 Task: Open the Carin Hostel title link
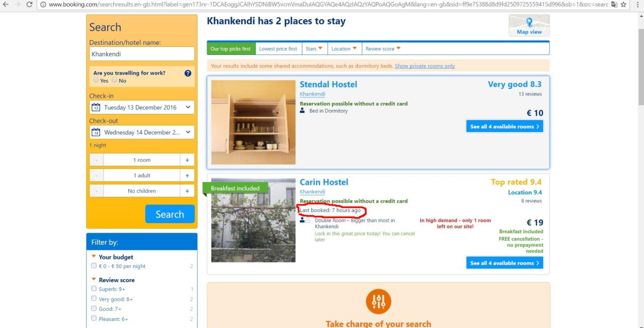pyautogui.click(x=324, y=182)
